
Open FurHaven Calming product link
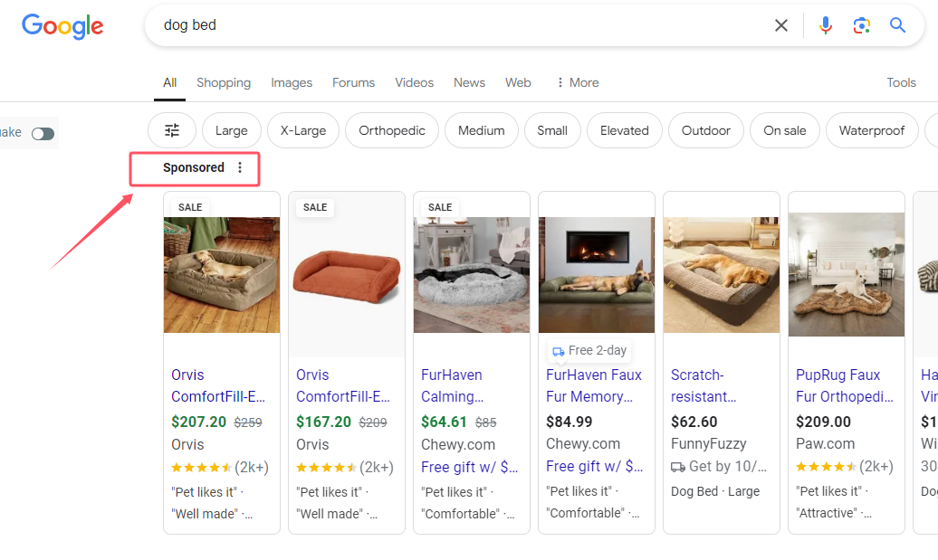click(453, 385)
